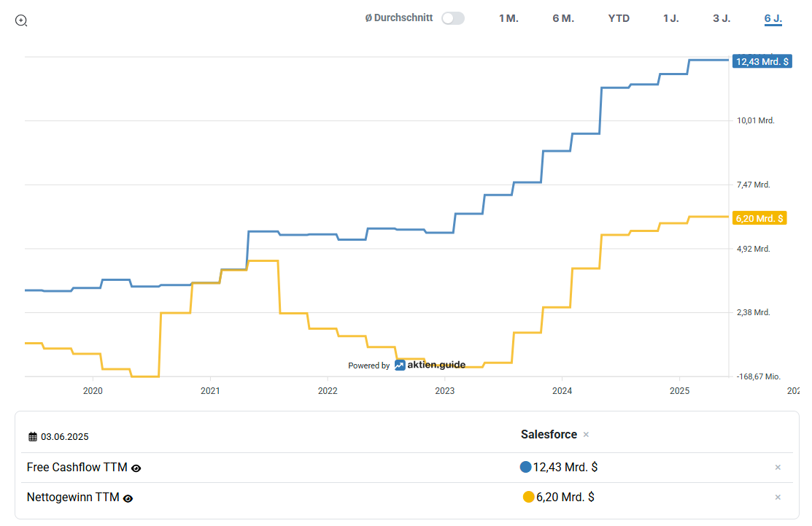The height and width of the screenshot is (526, 812).
Task: Select the 6 J. time range
Action: [x=773, y=19]
